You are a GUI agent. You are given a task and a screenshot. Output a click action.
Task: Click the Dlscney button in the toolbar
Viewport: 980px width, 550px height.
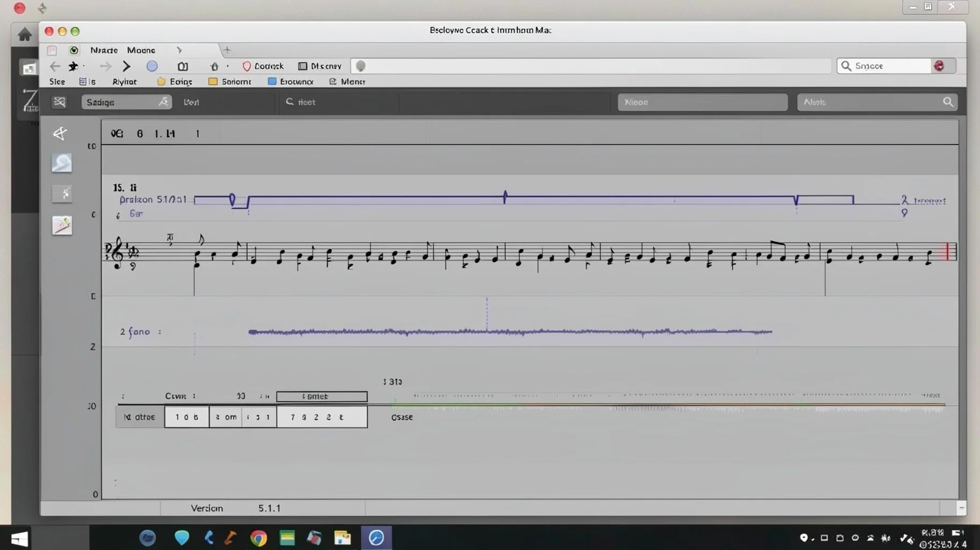click(320, 66)
